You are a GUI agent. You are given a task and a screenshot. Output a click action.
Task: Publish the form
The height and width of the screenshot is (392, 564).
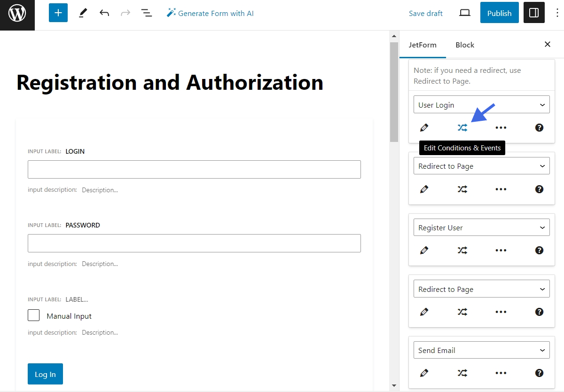click(499, 13)
